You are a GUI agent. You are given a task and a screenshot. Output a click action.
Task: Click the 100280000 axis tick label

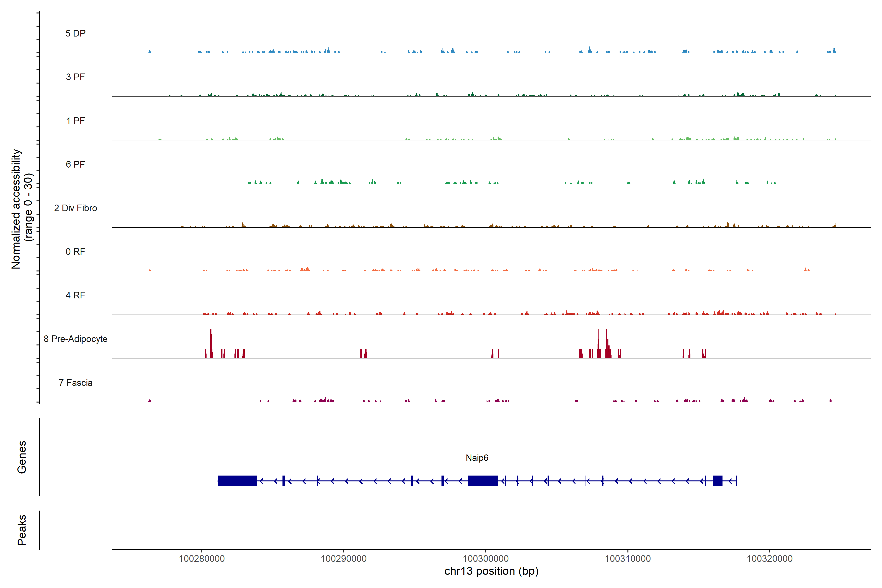202,558
